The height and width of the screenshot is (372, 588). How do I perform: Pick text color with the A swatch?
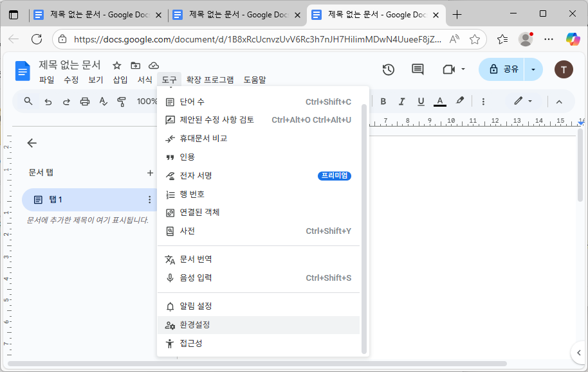coord(439,101)
